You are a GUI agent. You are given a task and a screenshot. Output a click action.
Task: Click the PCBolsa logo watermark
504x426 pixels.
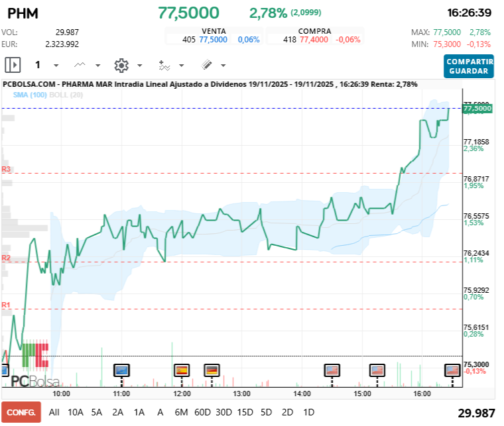click(34, 381)
